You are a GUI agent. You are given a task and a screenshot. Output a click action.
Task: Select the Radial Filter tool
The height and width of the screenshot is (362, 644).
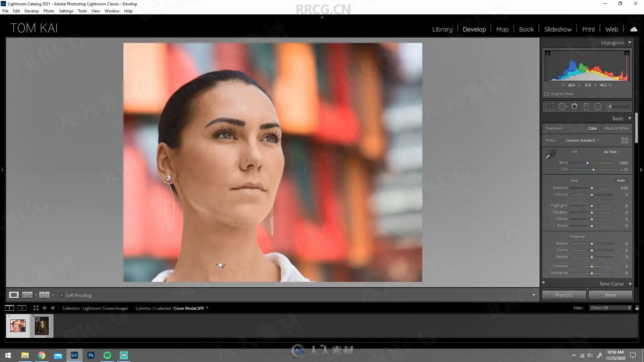tap(598, 107)
